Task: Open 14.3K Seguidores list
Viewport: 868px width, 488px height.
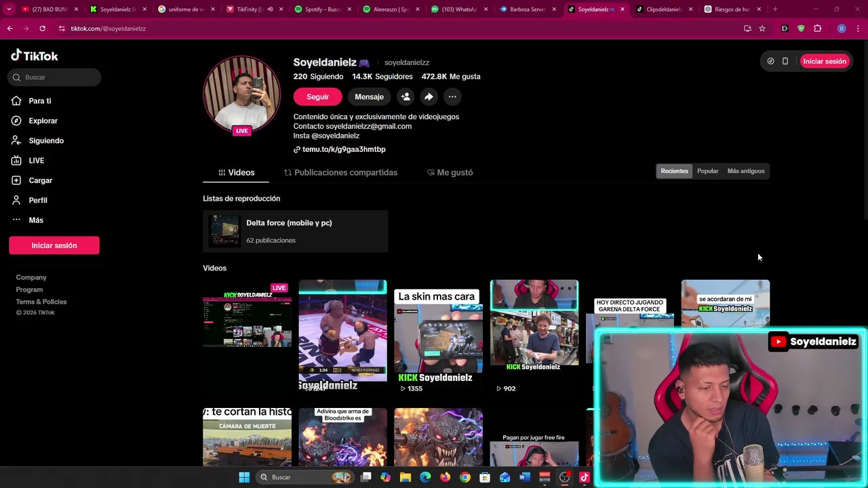Action: 382,77
